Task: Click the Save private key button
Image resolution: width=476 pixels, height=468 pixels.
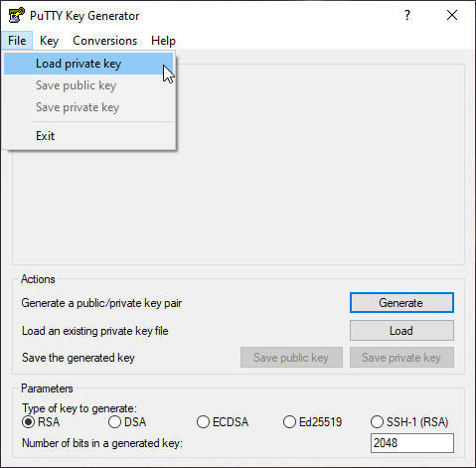Action: pyautogui.click(x=401, y=358)
